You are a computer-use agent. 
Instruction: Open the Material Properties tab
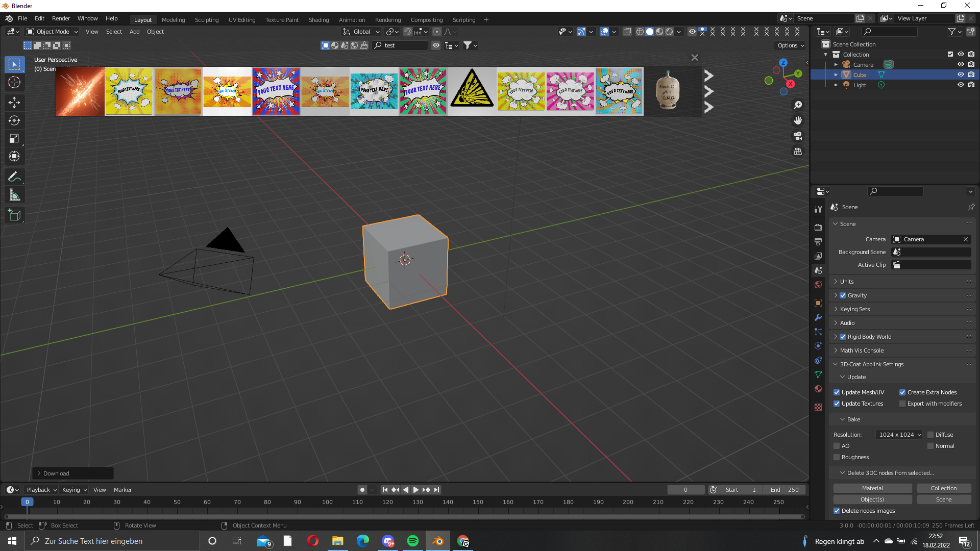pos(818,389)
